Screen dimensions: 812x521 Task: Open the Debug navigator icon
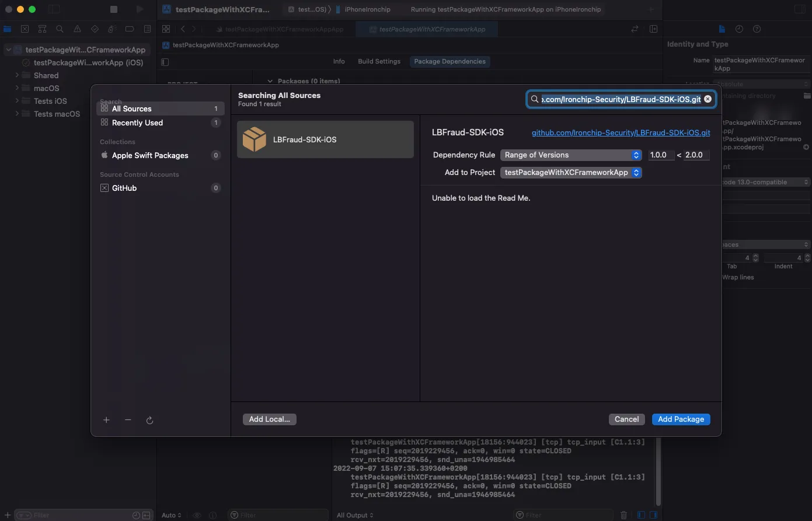click(x=112, y=29)
